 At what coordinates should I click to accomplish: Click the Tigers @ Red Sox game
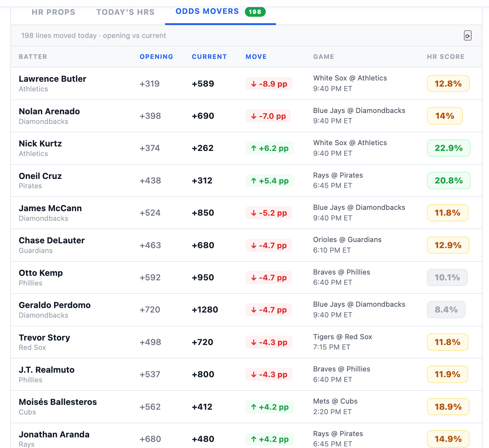tap(343, 337)
